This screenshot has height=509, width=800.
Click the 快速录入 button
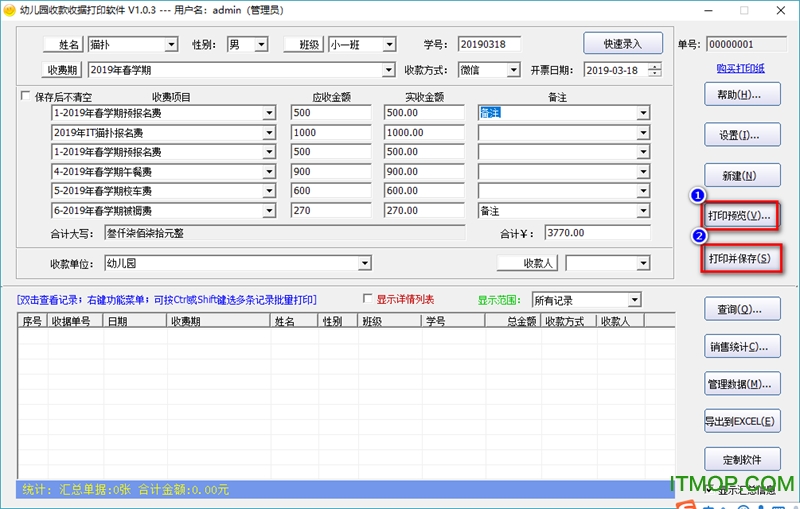623,44
